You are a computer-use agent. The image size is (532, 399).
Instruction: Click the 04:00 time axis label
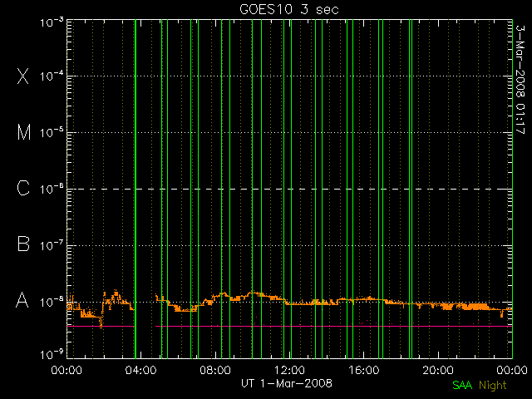pos(140,370)
